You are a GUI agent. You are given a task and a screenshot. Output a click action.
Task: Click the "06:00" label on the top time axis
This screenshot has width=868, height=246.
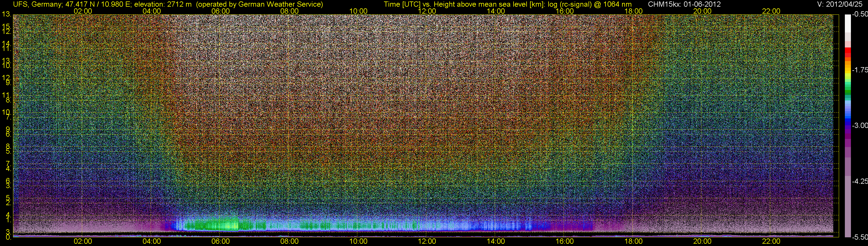[220, 11]
